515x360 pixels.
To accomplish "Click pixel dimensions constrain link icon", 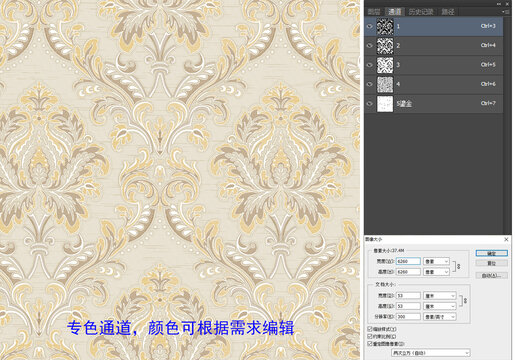I will click(x=458, y=266).
